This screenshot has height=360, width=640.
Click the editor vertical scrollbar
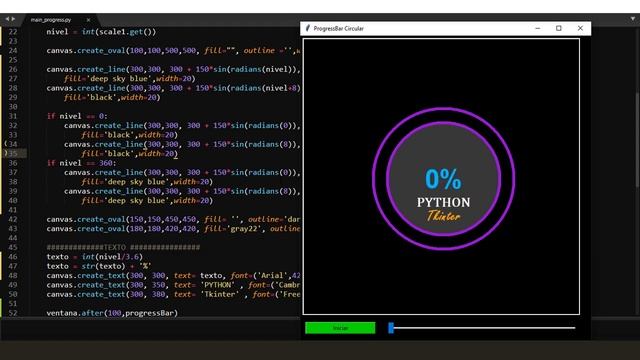tap(638, 141)
